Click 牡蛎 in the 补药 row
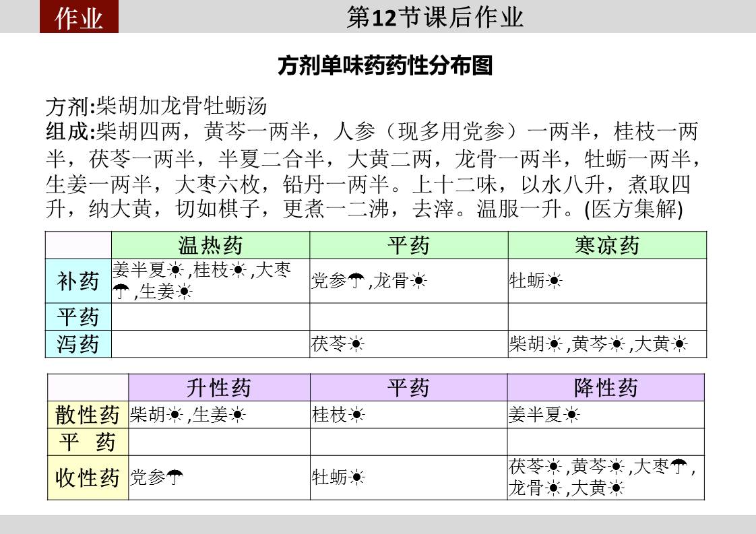This screenshot has height=534, width=756. 527,281
